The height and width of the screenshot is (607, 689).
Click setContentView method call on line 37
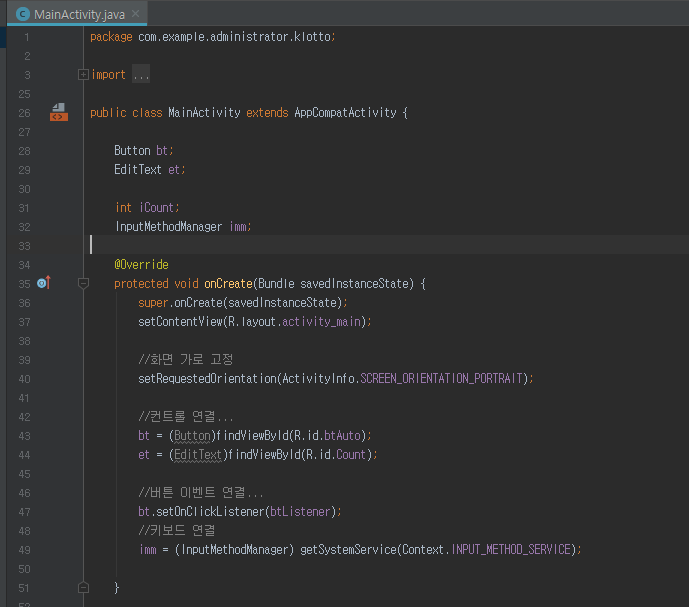[180, 322]
